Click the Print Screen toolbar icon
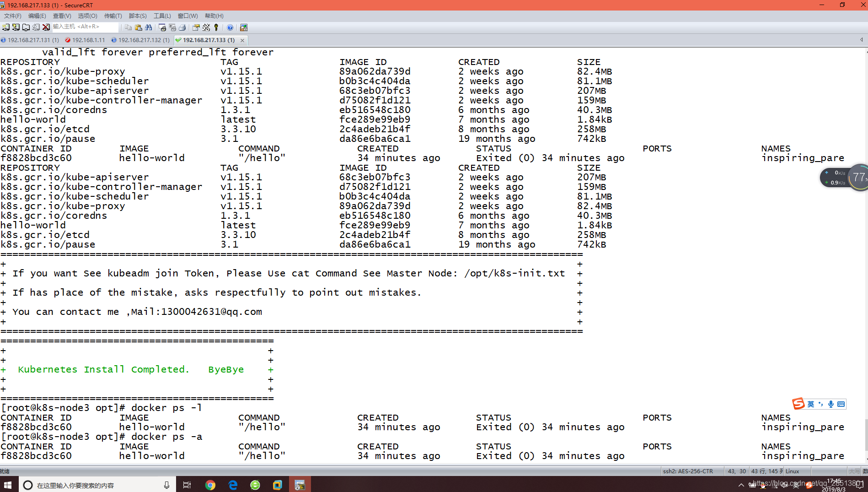The width and height of the screenshot is (868, 492). click(x=162, y=27)
